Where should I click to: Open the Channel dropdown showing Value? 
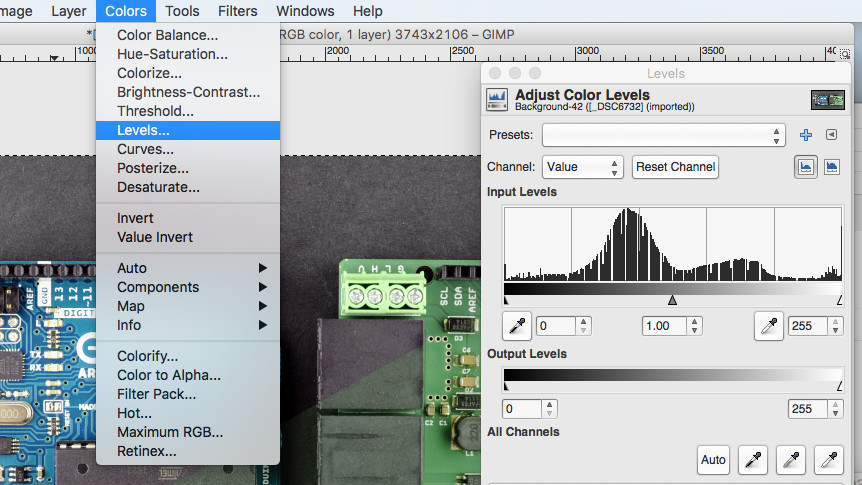[x=583, y=167]
